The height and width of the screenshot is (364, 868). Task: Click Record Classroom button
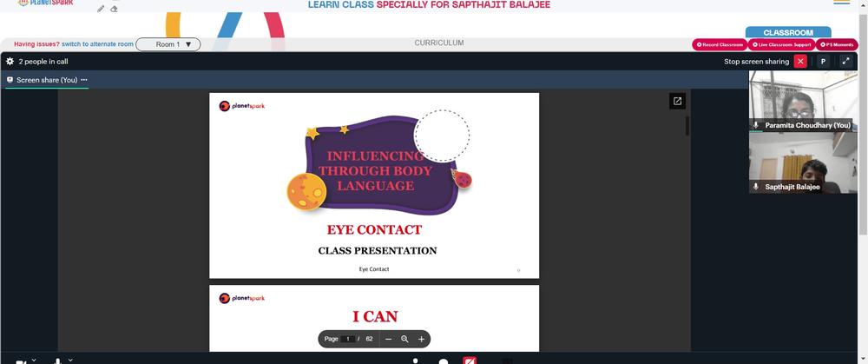pos(720,45)
